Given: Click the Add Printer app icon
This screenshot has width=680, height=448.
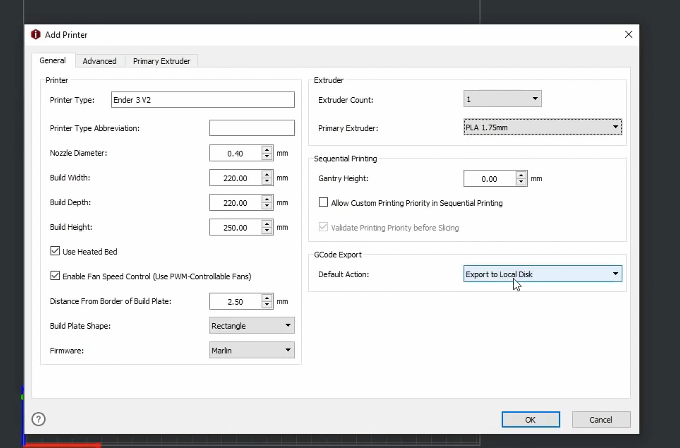Looking at the screenshot, I should [x=36, y=34].
